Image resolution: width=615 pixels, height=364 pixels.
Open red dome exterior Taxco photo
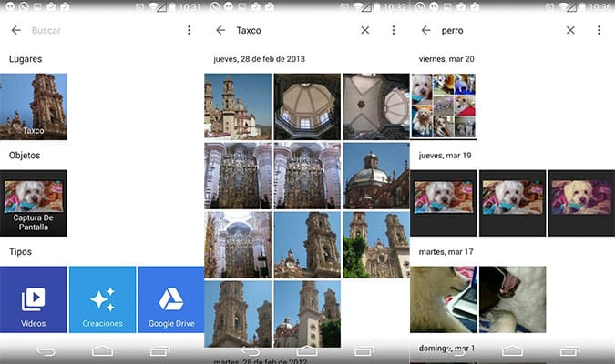(x=376, y=176)
